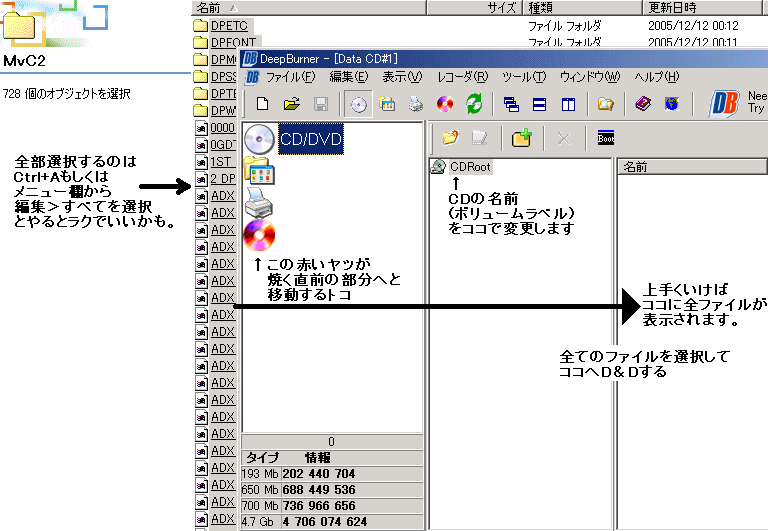The height and width of the screenshot is (531, 768).
Task: Create new folder with the green plus icon
Action: pyautogui.click(x=522, y=138)
